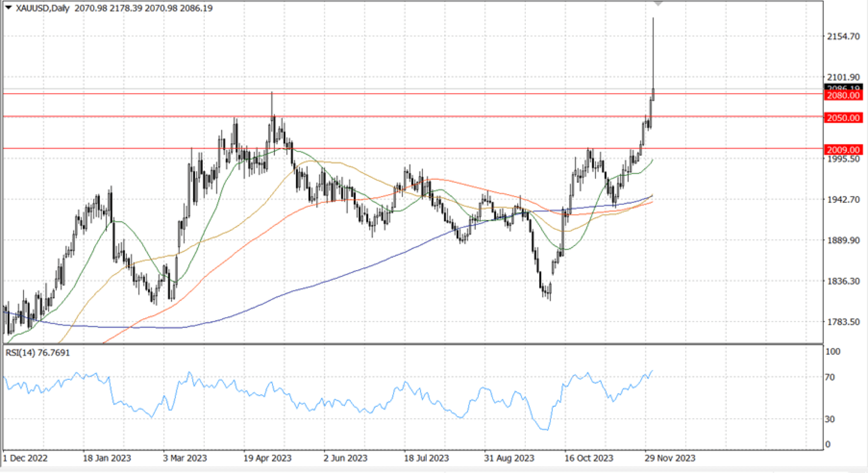Select the red 2009.00 price tag
Screen dimensions: 868x473
click(843, 150)
